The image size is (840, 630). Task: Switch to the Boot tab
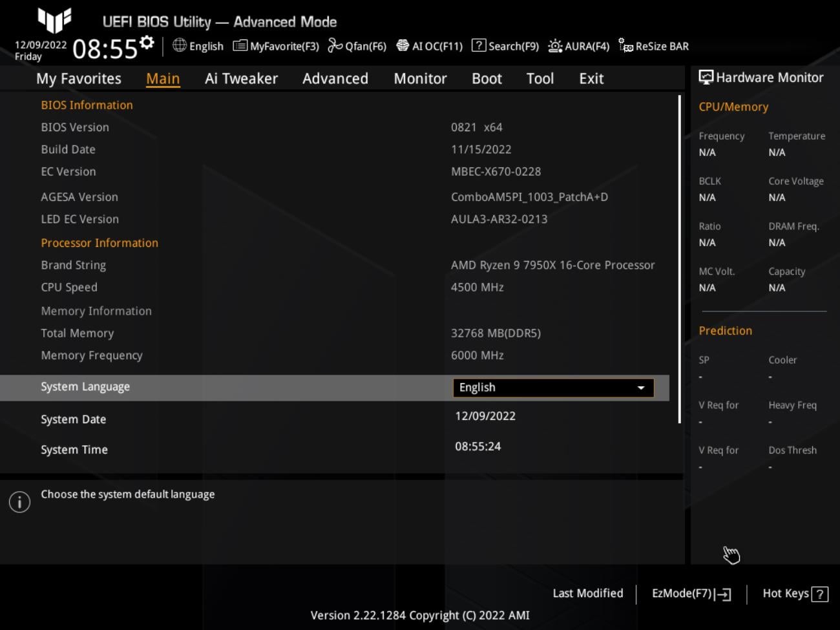pos(487,79)
